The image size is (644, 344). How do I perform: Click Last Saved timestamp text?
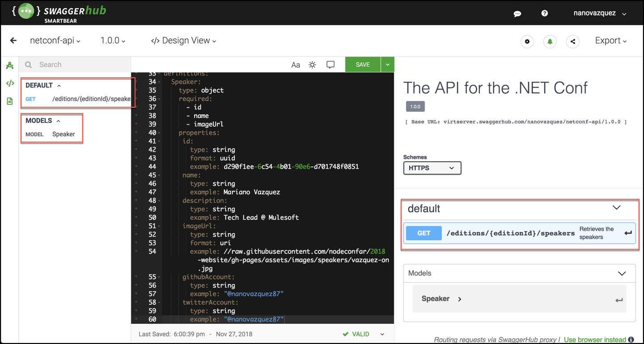(x=195, y=334)
